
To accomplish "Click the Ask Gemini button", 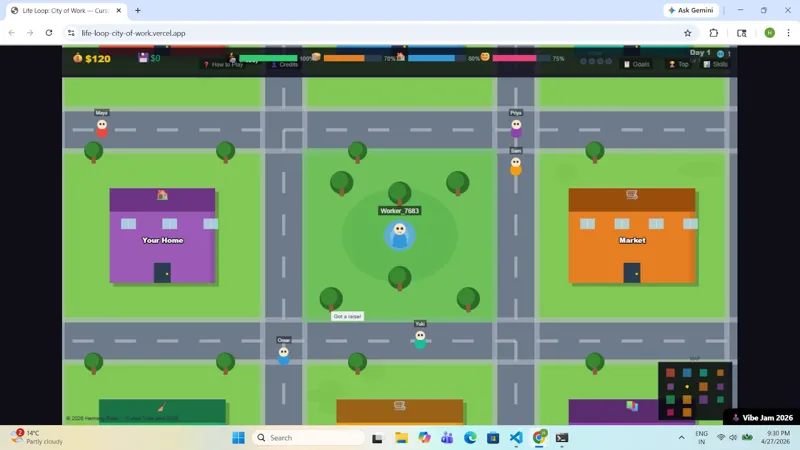I will tap(691, 10).
